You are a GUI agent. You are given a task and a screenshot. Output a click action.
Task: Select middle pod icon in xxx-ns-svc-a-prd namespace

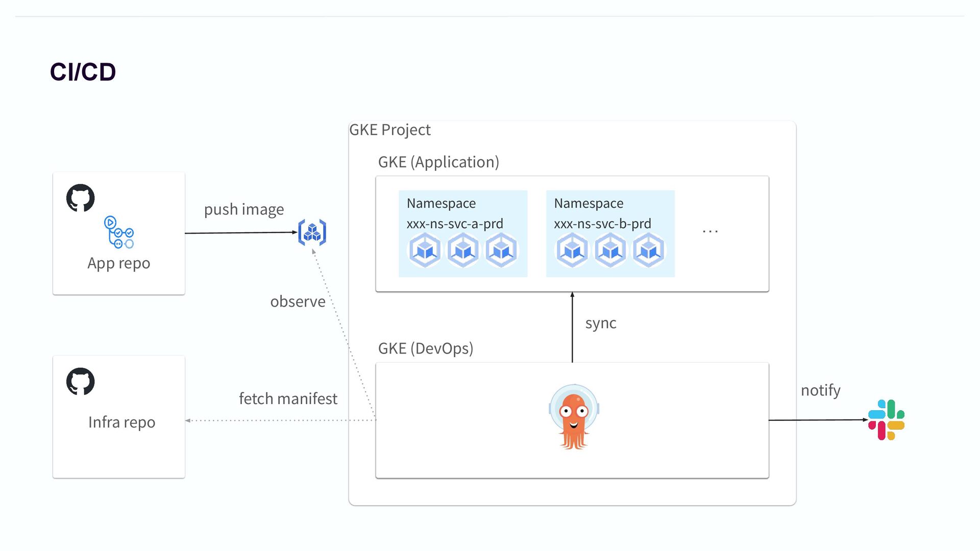[463, 250]
